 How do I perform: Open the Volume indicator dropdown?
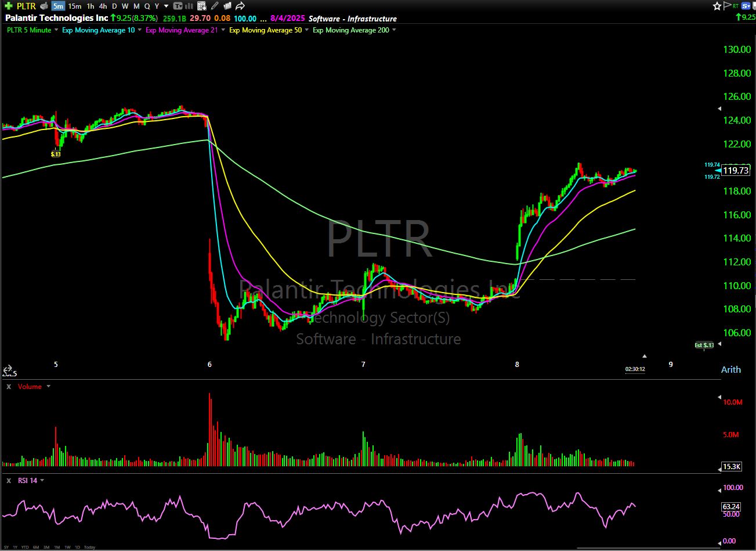click(48, 386)
